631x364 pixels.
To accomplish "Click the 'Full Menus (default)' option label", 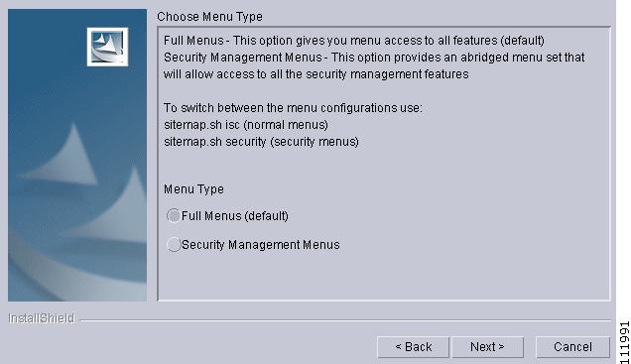I will [x=234, y=216].
